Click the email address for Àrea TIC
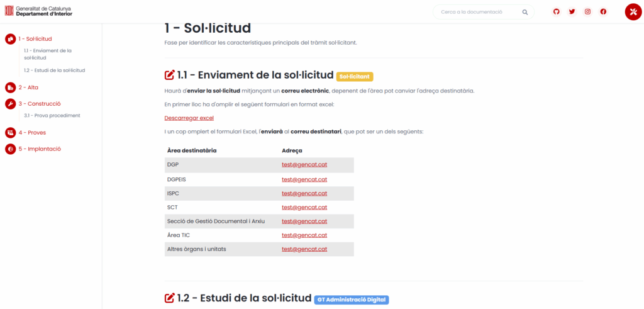This screenshot has width=644, height=309. point(304,235)
